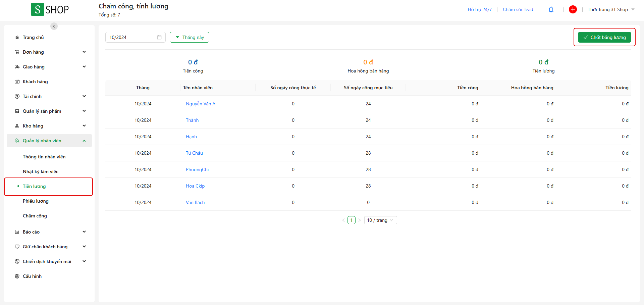
Task: Click the Khách hàng contact icon
Action: click(x=17, y=82)
